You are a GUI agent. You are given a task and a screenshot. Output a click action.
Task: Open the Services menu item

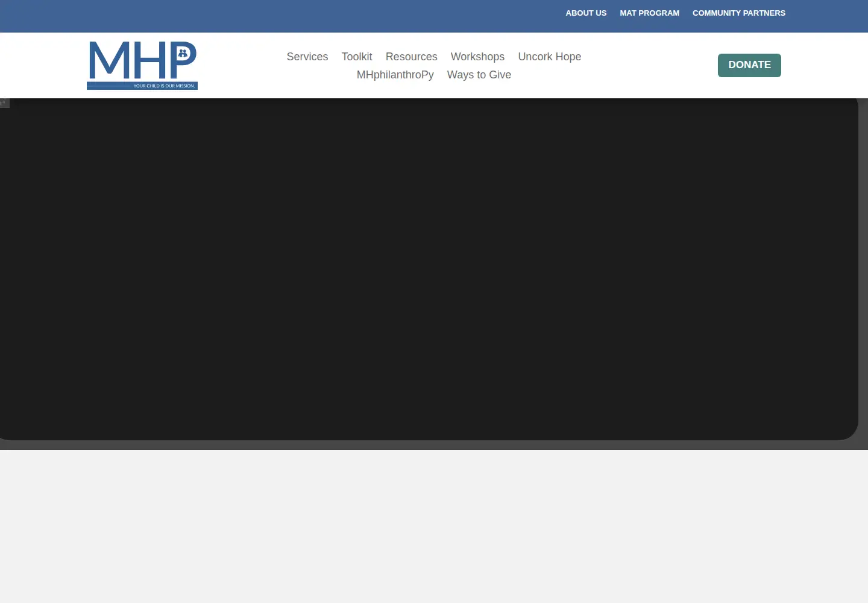tap(307, 57)
